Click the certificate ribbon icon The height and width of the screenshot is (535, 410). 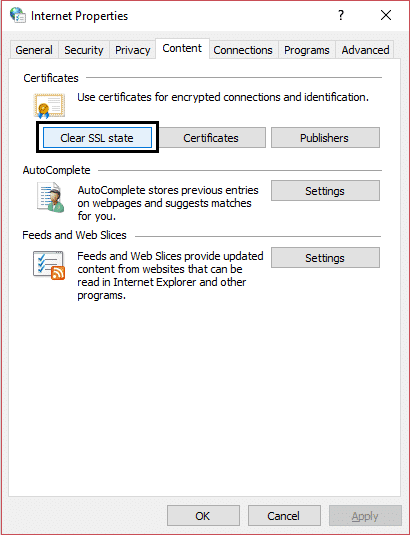(x=49, y=106)
